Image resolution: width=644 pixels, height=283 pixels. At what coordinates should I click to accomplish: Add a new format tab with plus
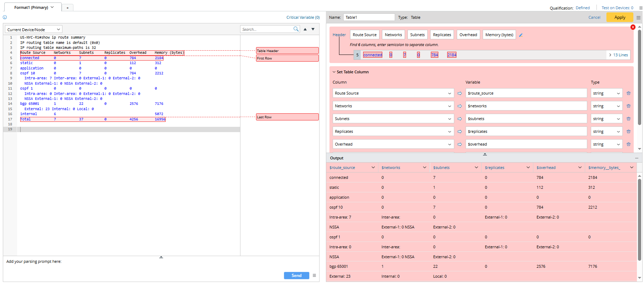[x=67, y=7]
